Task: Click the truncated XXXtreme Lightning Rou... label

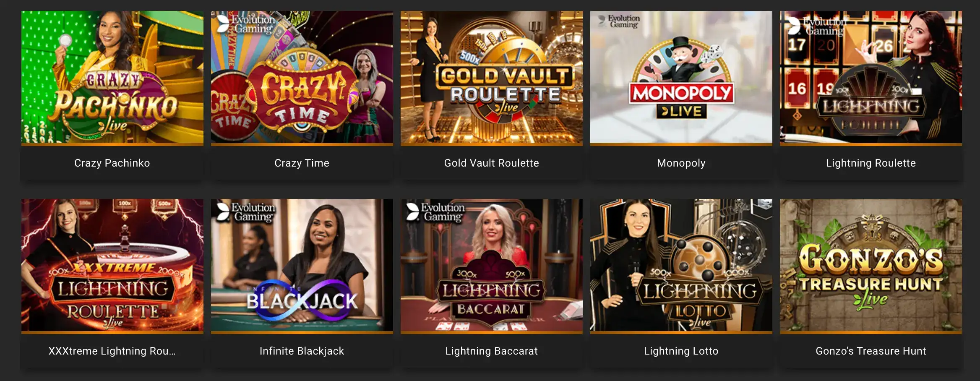Action: [x=112, y=351]
